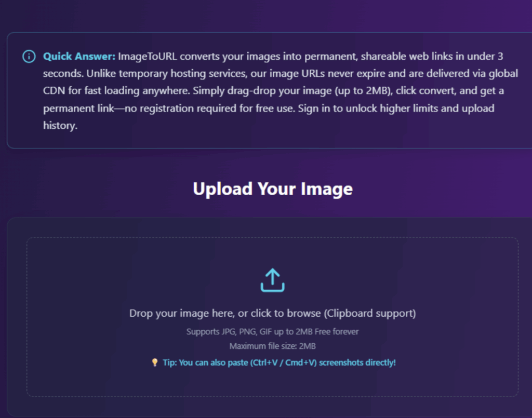Click the "Quick Answer:" label
532x418 pixels.
pos(79,56)
